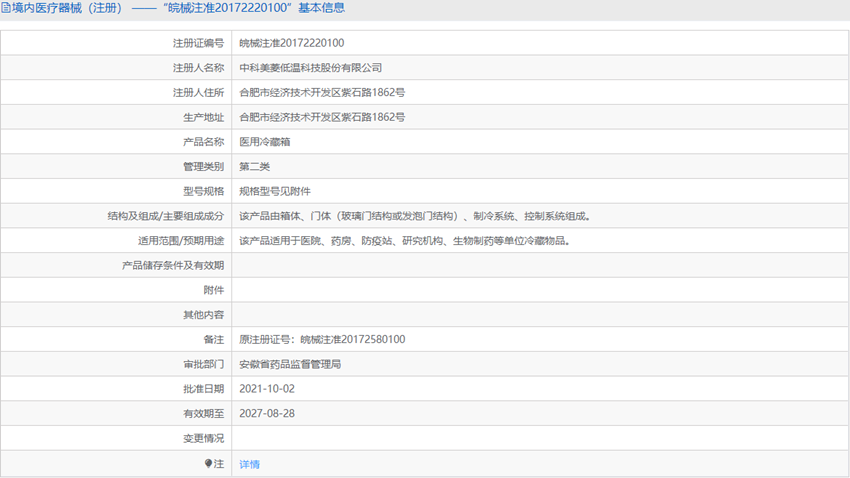Screen dimensions: 850x478
Task: Click the empty 附件 value cell
Action: point(540,290)
